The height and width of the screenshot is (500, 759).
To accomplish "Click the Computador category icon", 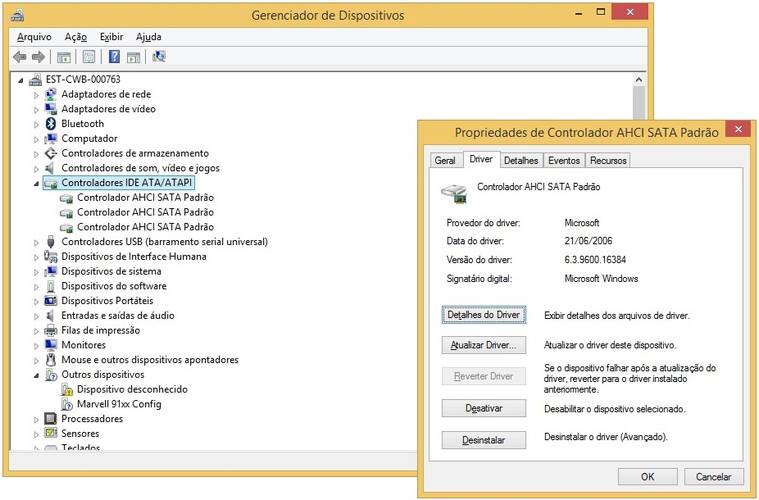I will (x=51, y=138).
